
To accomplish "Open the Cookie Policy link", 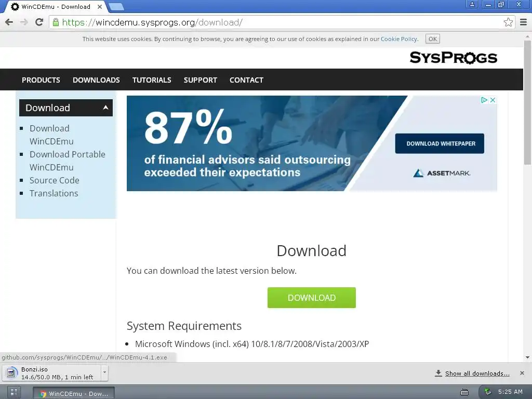I will (x=399, y=39).
